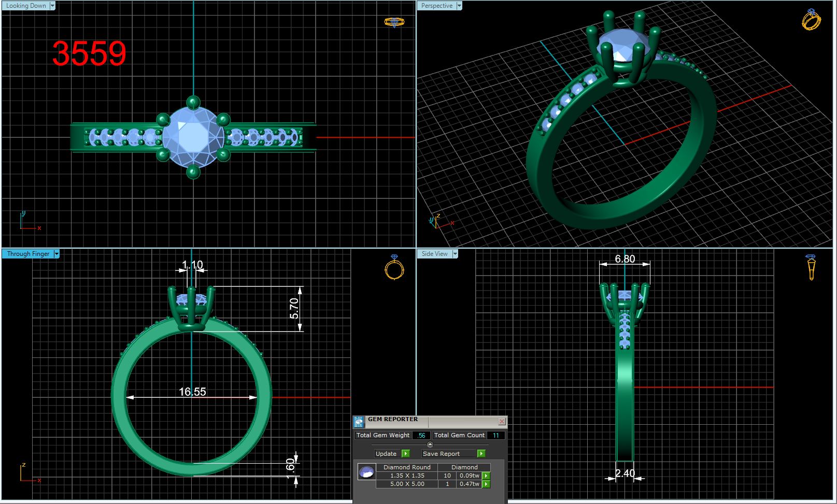Open the Side View viewport dropdown arrow

[455, 254]
